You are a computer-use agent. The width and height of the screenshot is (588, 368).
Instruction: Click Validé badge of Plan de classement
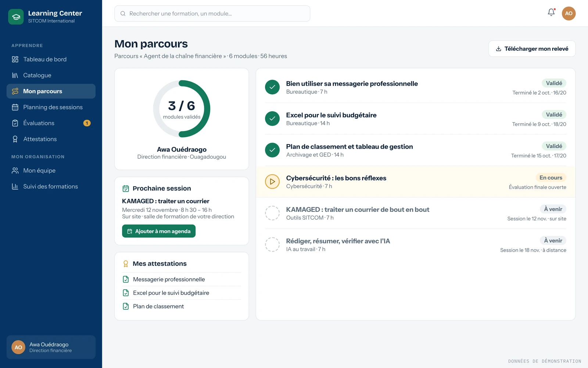(x=554, y=146)
